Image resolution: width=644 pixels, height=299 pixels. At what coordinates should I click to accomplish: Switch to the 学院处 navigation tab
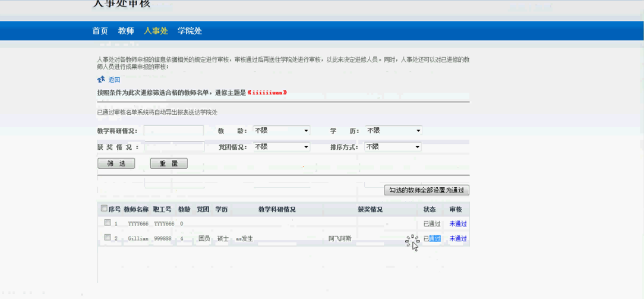[x=190, y=31]
